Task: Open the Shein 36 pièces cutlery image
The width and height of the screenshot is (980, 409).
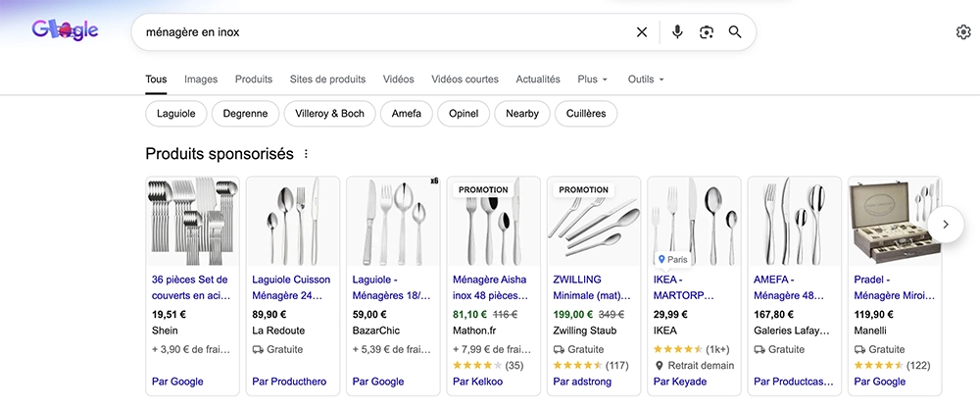Action: point(192,222)
